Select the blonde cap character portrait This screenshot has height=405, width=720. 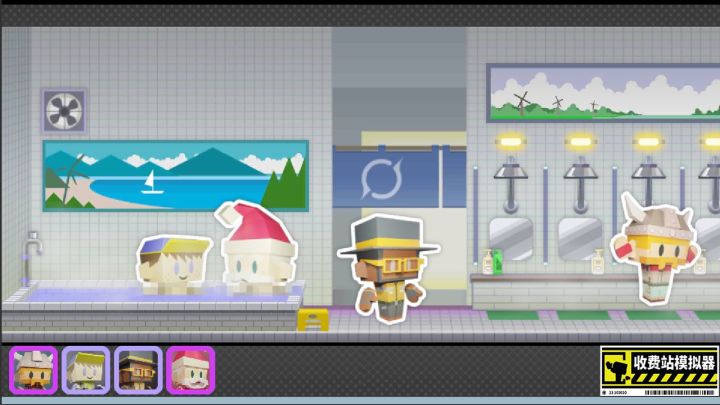click(86, 370)
